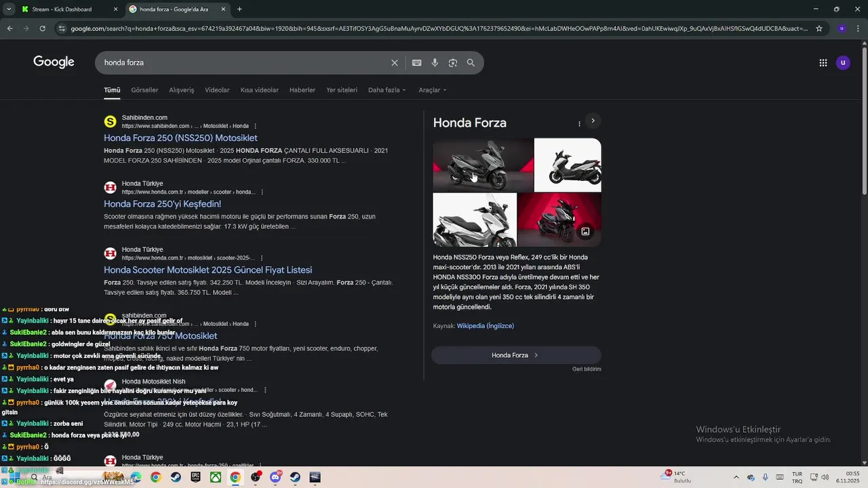Close the honda forza browser tab

pos(224,9)
